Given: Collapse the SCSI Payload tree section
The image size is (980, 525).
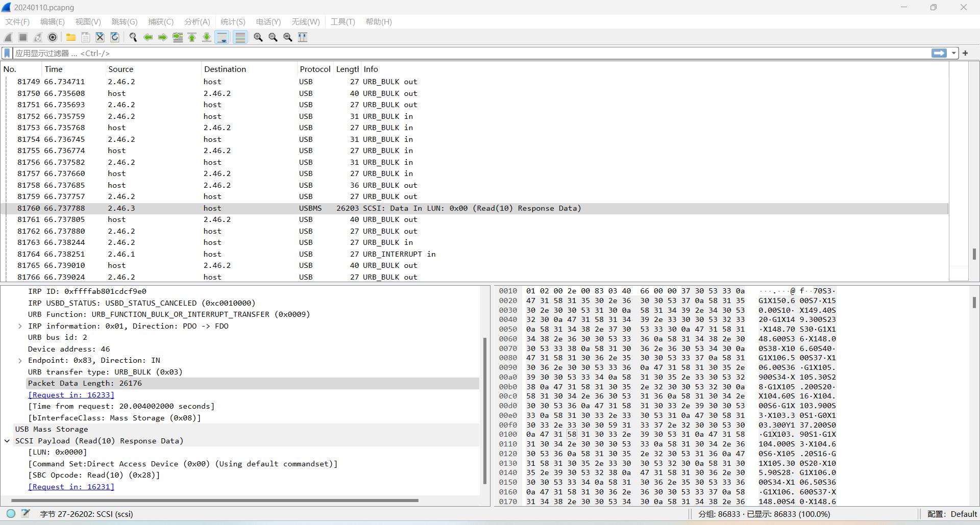Looking at the screenshot, I should pyautogui.click(x=7, y=441).
